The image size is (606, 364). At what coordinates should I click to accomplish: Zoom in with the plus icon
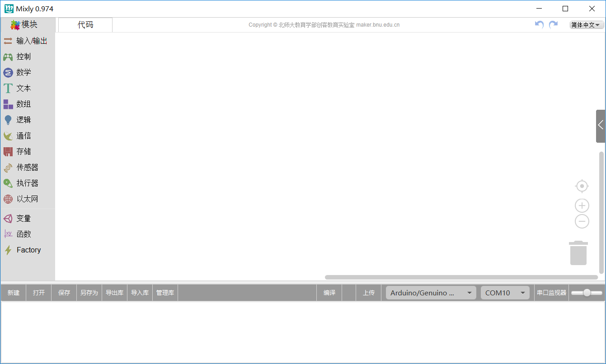point(582,206)
